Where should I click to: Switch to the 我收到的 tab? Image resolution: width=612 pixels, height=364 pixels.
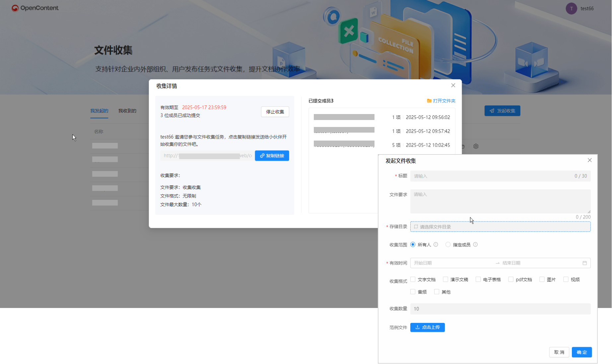click(x=127, y=111)
